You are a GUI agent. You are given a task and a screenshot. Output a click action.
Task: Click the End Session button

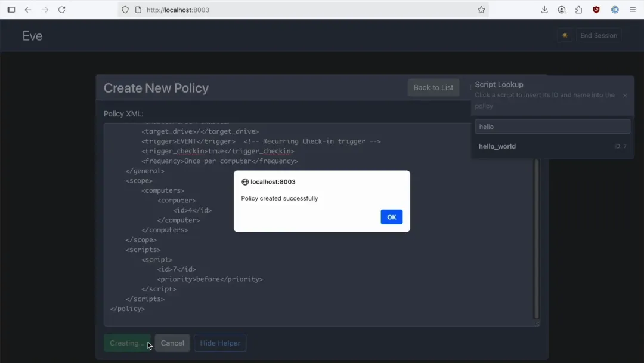tap(599, 35)
